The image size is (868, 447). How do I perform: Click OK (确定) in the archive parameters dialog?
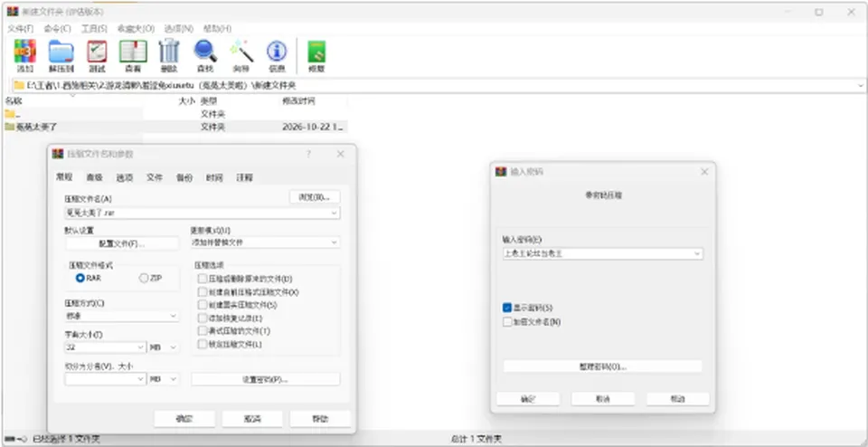(x=184, y=419)
